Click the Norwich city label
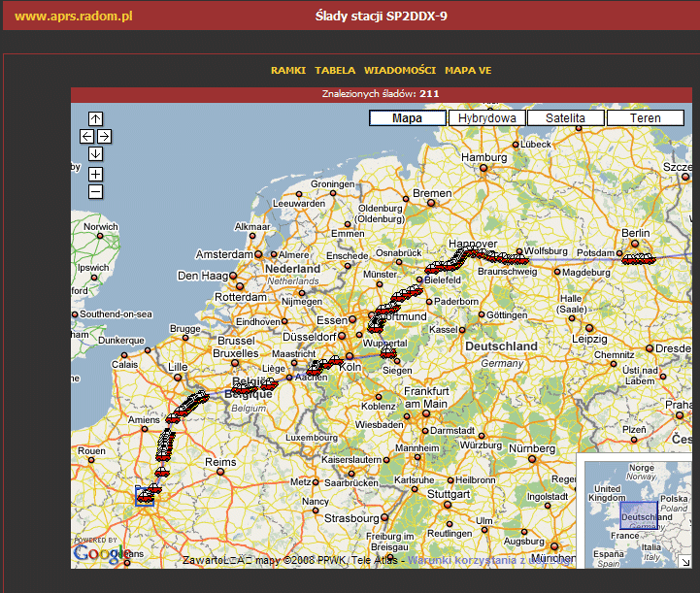Viewport: 700px width, 593px height. point(100,227)
